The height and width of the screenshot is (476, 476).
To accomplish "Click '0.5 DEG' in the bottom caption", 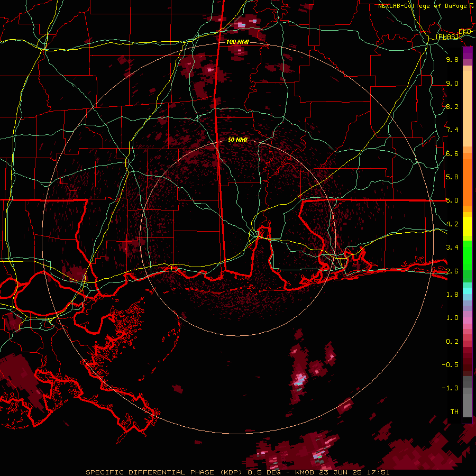I will [x=263, y=472].
